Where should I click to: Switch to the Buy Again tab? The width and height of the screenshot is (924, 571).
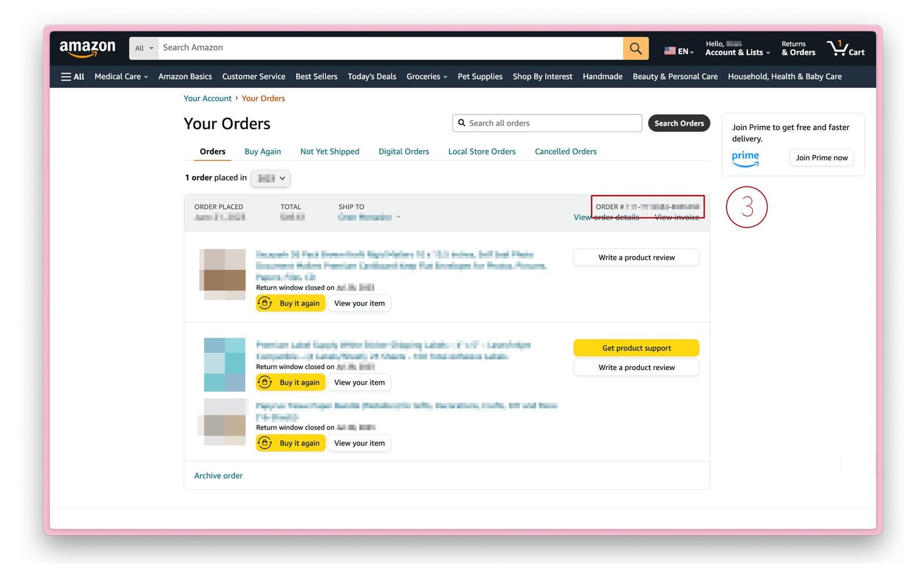click(x=263, y=152)
